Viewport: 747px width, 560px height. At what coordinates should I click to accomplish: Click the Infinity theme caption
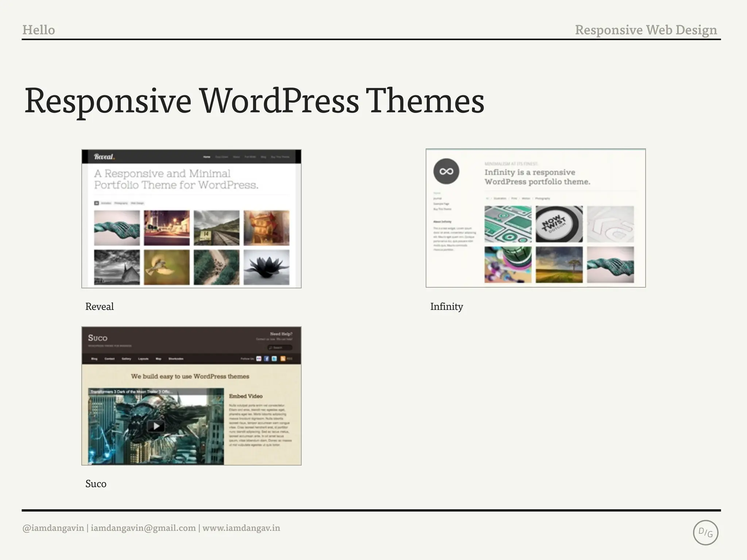(446, 307)
